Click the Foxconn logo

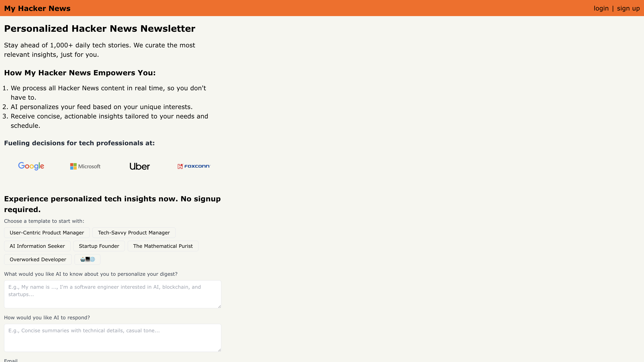click(194, 166)
